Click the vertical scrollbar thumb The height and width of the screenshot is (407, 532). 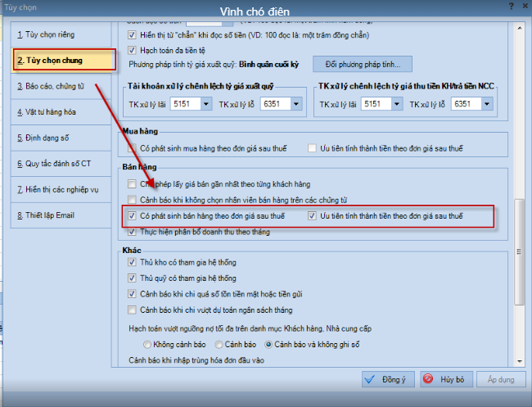pyautogui.click(x=519, y=252)
